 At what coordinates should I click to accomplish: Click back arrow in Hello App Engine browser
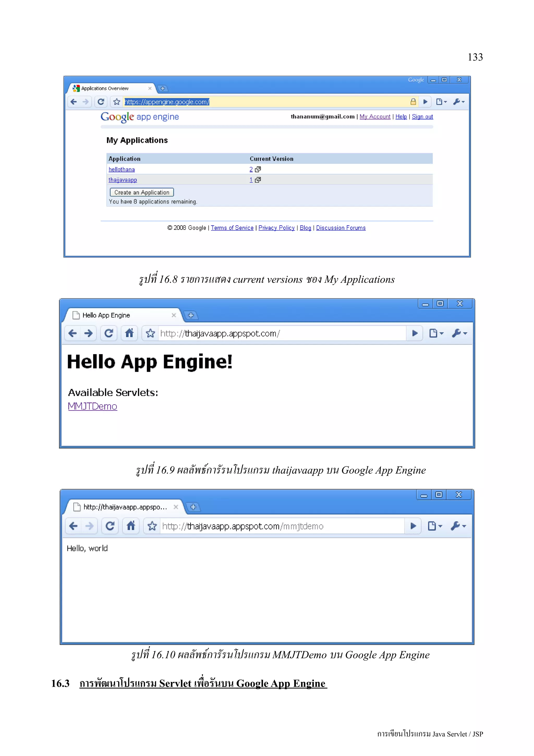point(73,333)
